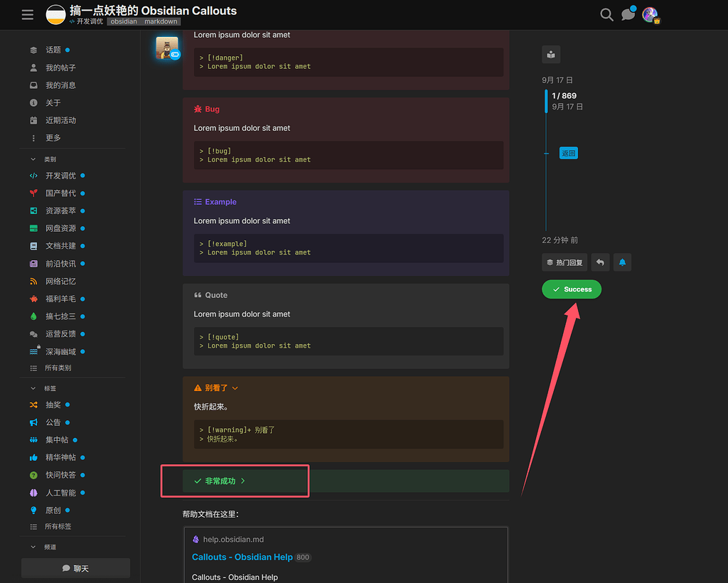Click the 热门回复 button
The height and width of the screenshot is (583, 728).
[x=564, y=263]
